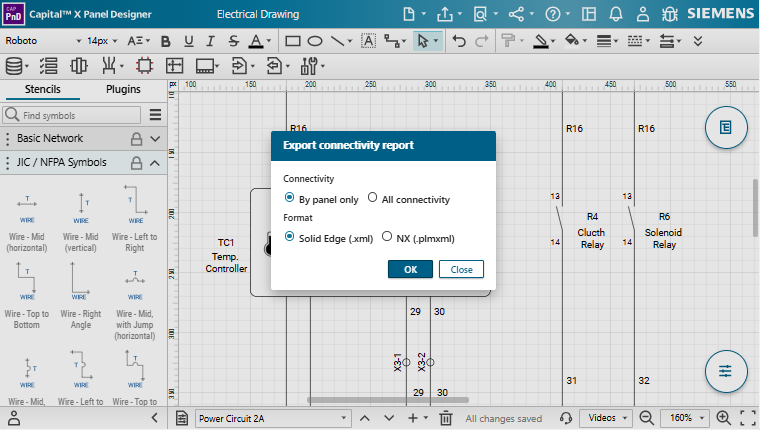This screenshot has width=760, height=430.
Task: Toggle lock on JIC / NFPA Symbols
Action: click(137, 163)
